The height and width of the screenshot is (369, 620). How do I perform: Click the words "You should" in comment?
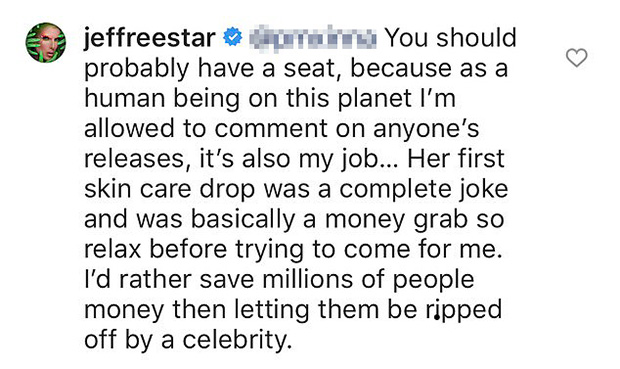[x=451, y=38]
